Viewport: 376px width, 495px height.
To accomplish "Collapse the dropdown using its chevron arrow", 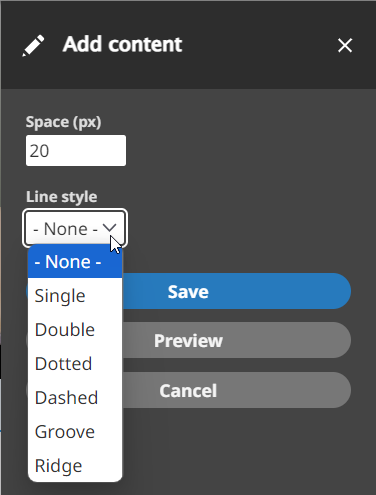I will (109, 228).
